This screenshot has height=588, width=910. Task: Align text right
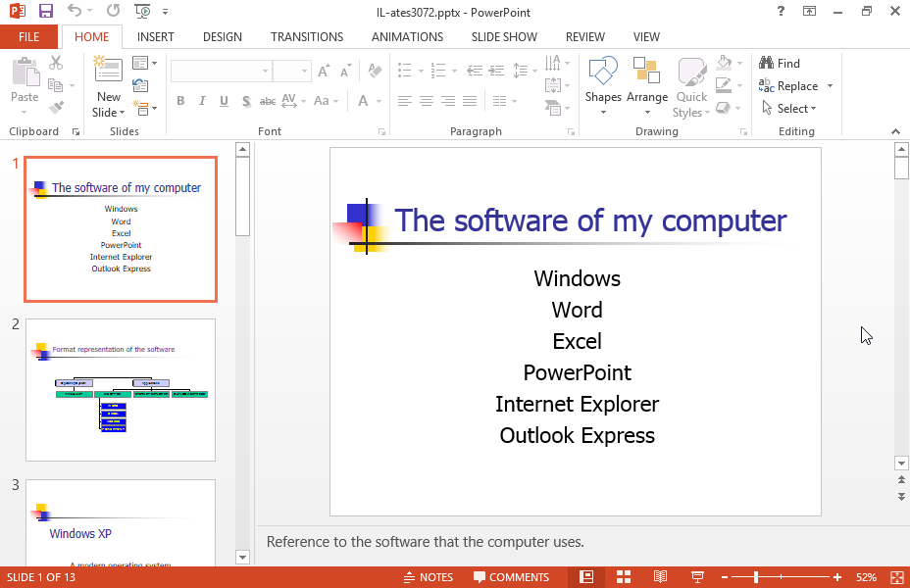point(448,101)
